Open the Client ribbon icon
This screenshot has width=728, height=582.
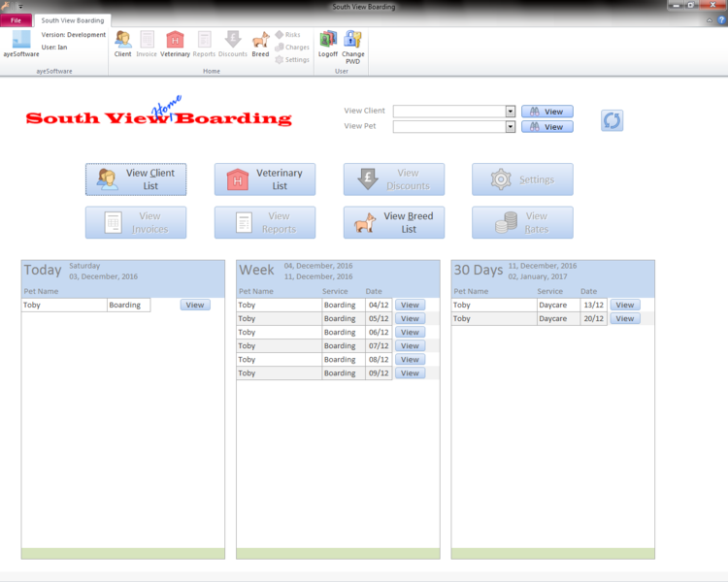coord(123,44)
